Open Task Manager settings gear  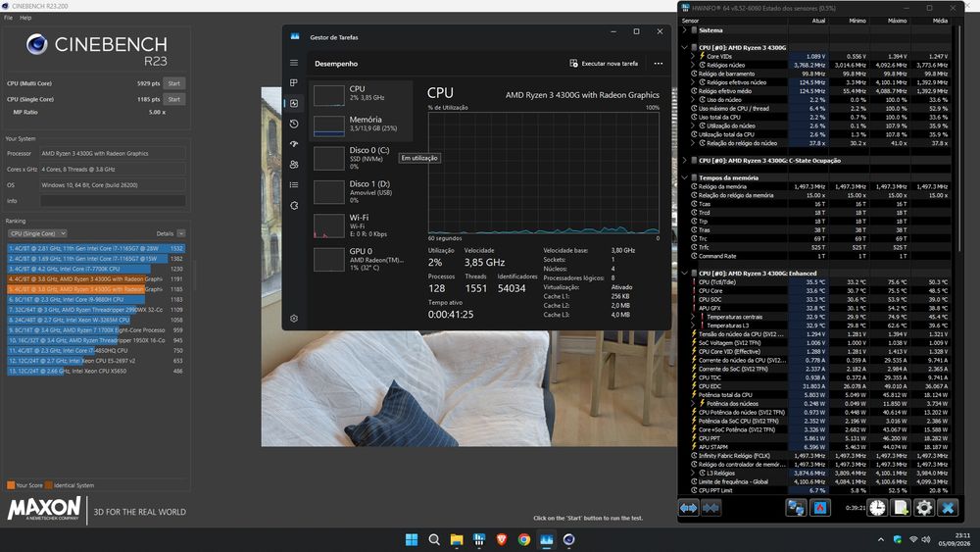(294, 319)
